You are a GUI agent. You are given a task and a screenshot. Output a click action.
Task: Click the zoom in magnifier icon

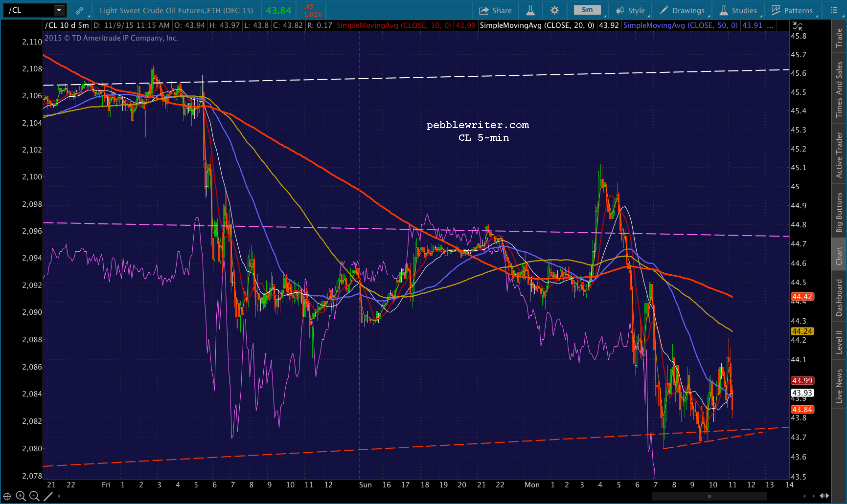21,496
